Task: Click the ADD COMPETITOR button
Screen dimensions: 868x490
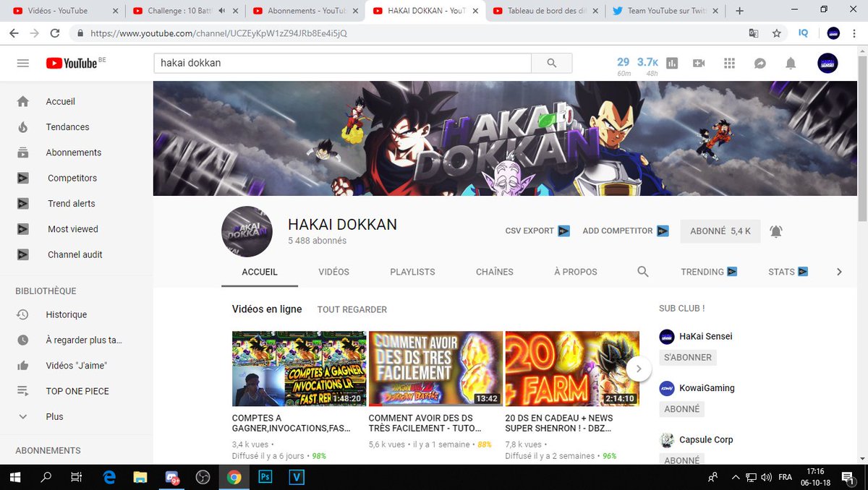Action: (x=626, y=231)
